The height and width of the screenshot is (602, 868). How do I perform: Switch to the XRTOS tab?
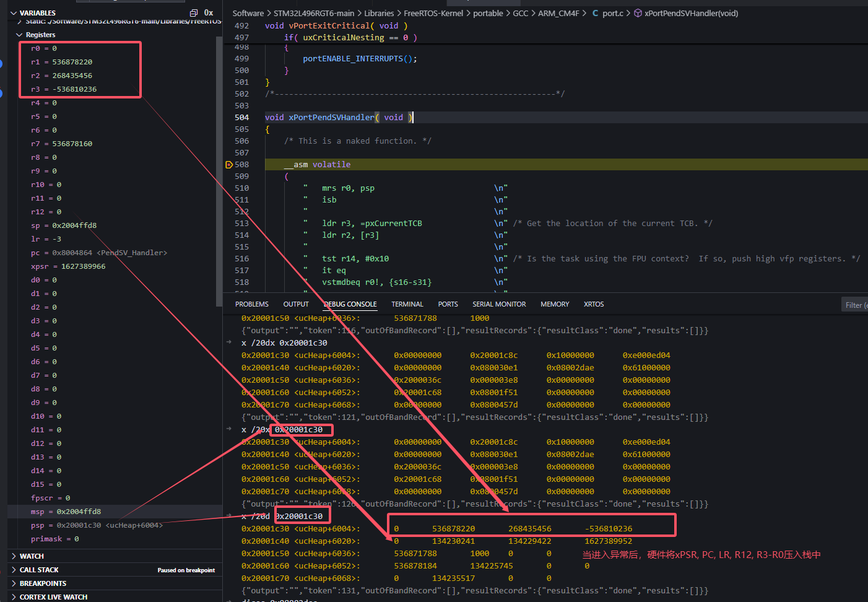tap(594, 304)
